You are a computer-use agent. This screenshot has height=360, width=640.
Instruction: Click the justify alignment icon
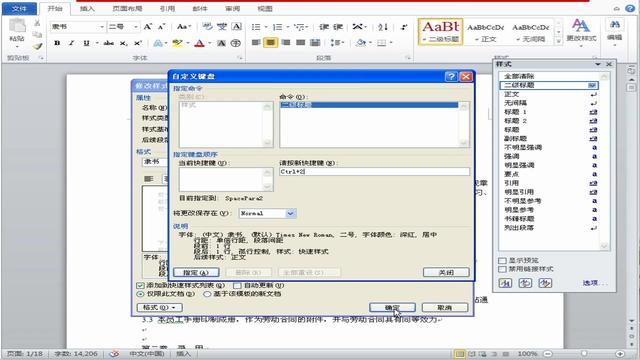(300, 42)
